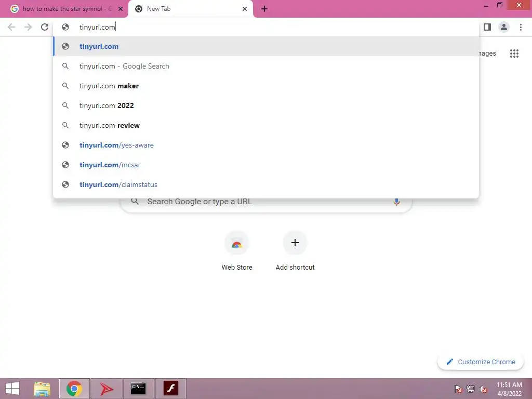This screenshot has width=532, height=399.
Task: Select the 'tinyurl.com review' suggestion
Action: pos(266,125)
